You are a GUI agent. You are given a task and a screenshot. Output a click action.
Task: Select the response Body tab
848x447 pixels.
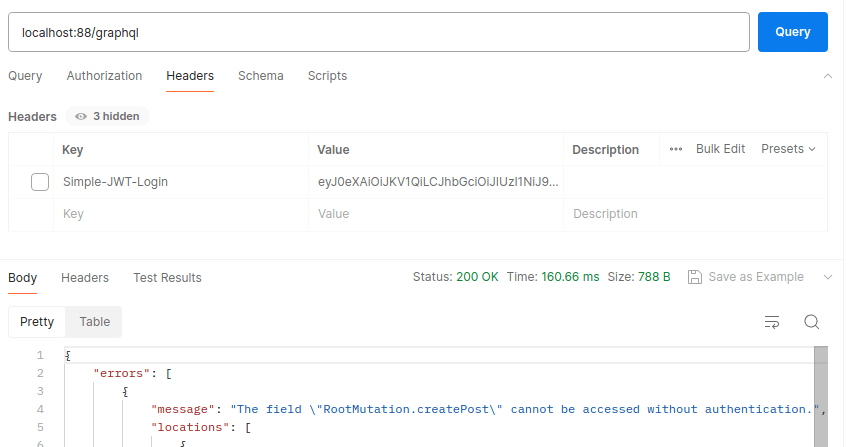point(22,278)
